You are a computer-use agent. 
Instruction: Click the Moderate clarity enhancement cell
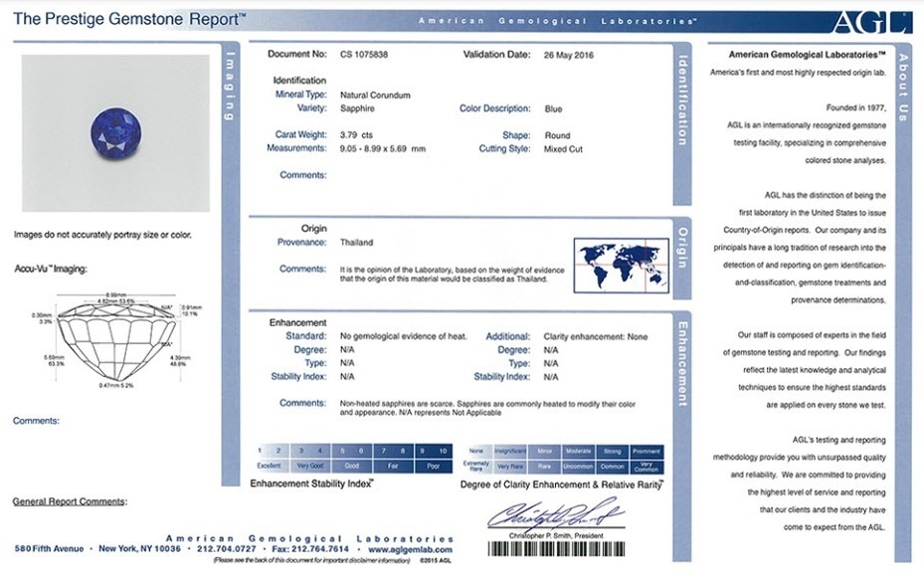(578, 452)
